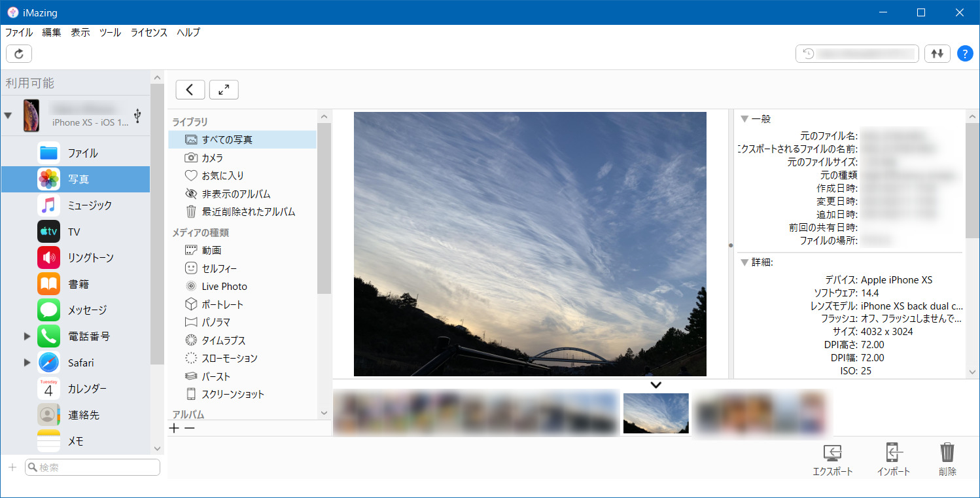Click the 検索 search field
The image size is (980, 498).
click(92, 467)
